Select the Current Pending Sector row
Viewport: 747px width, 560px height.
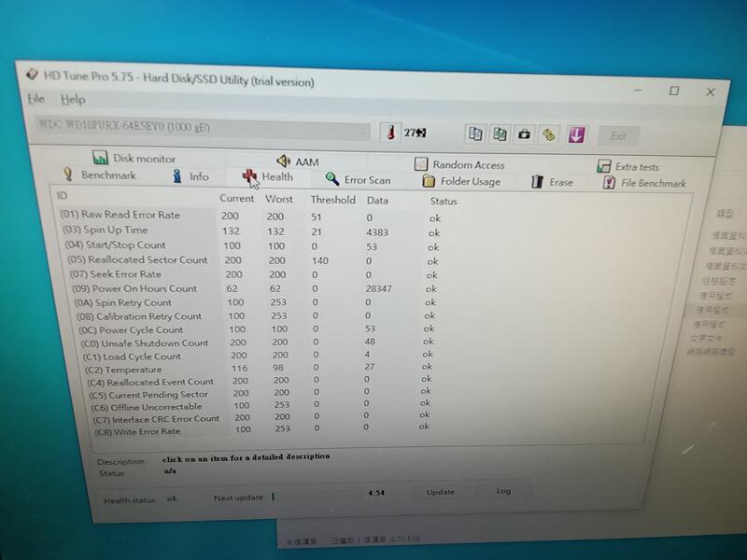(260, 393)
